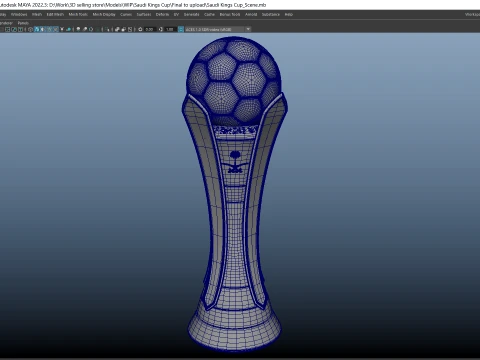Image resolution: width=480 pixels, height=360 pixels.
Task: Toggle the field chart viewport icon
Action: click(x=7, y=29)
